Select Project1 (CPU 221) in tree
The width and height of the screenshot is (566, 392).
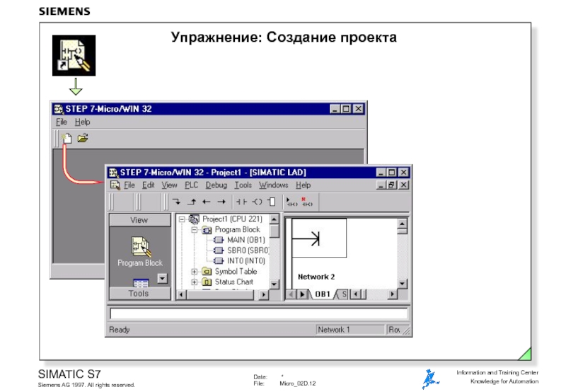coord(232,219)
